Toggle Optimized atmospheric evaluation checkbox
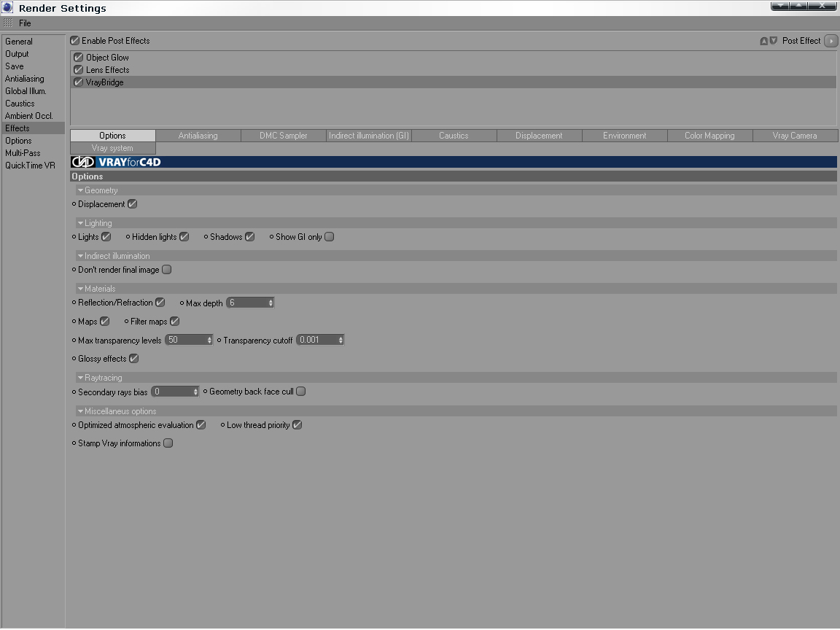This screenshot has height=630, width=840. 201,425
